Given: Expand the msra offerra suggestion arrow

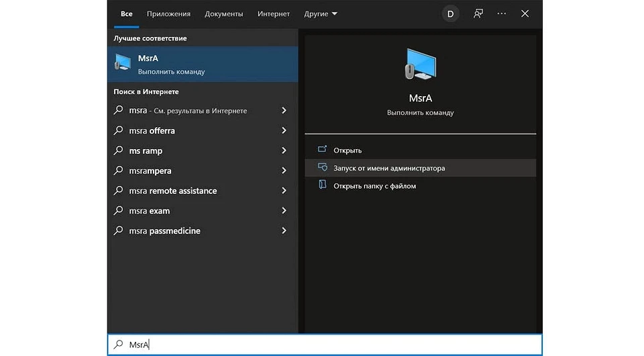Looking at the screenshot, I should click(x=284, y=130).
